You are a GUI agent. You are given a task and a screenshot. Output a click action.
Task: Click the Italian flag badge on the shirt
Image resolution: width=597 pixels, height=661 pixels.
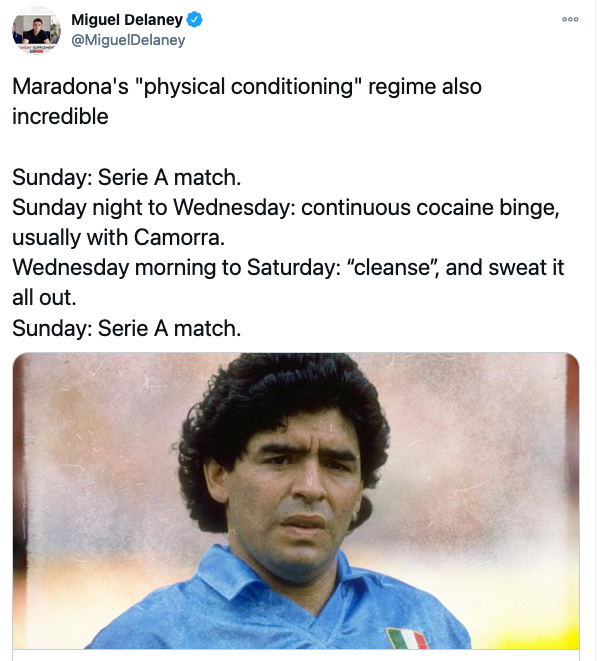pos(407,638)
